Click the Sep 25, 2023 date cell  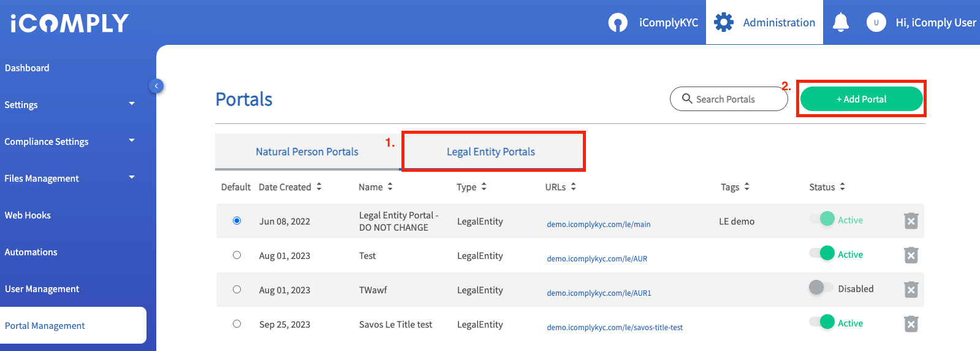[284, 325]
